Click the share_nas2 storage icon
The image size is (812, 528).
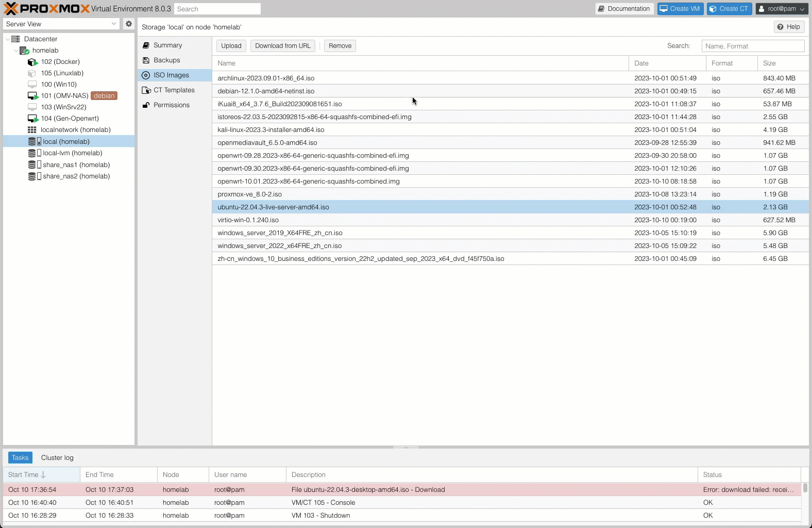(x=35, y=176)
